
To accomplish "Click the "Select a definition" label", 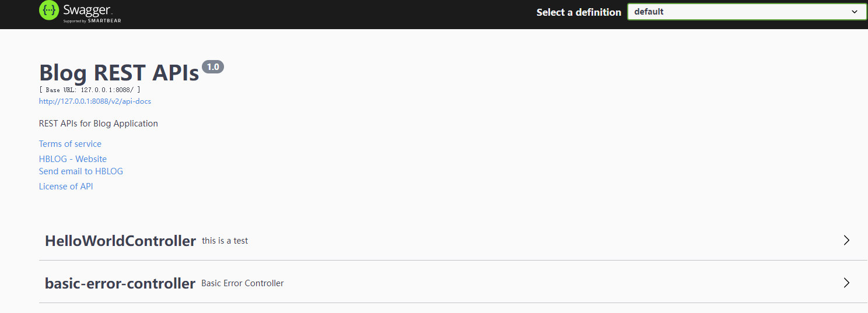I will click(x=579, y=12).
